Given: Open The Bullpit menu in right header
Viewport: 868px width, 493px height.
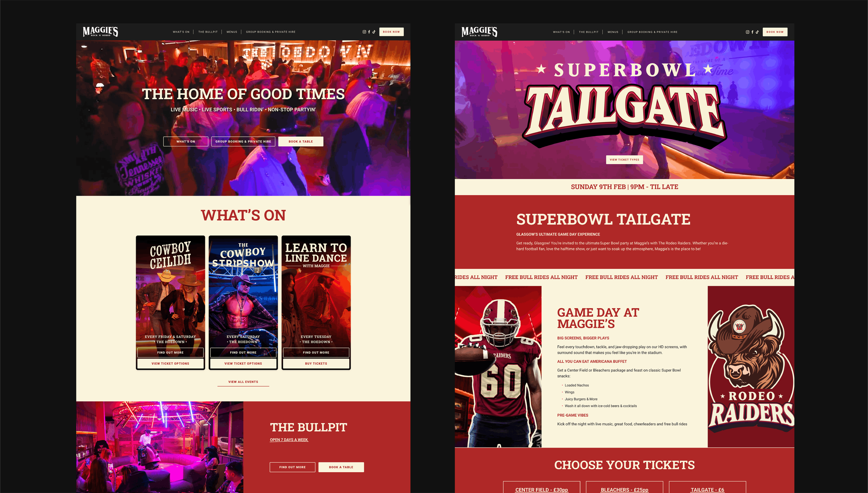Looking at the screenshot, I should click(x=589, y=32).
